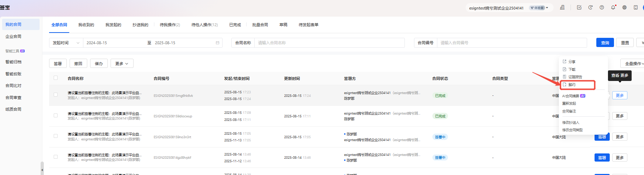Click 签署 button for ESIGN20250814gz89vpkf row
Image resolution: width=644 pixels, height=175 pixels.
pyautogui.click(x=602, y=158)
